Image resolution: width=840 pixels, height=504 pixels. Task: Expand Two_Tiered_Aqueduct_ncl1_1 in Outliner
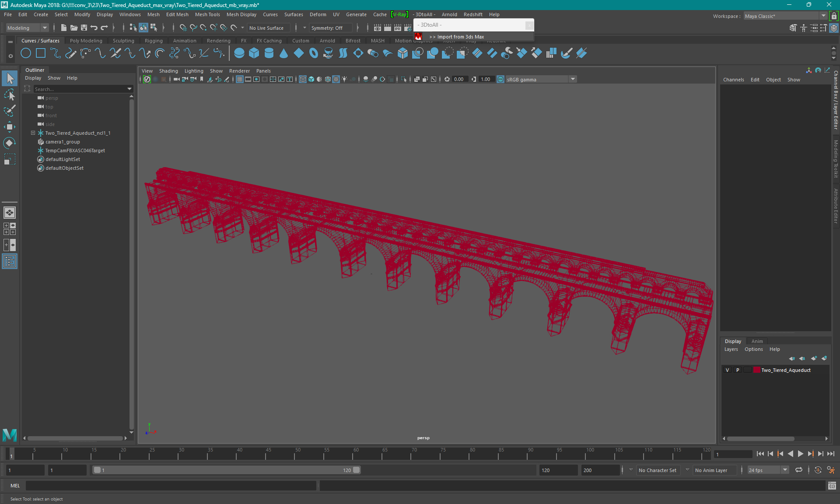click(33, 133)
